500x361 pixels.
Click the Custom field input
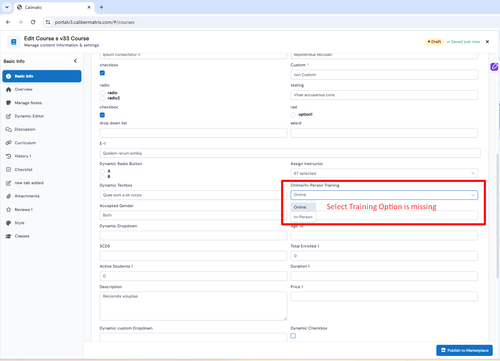point(384,75)
